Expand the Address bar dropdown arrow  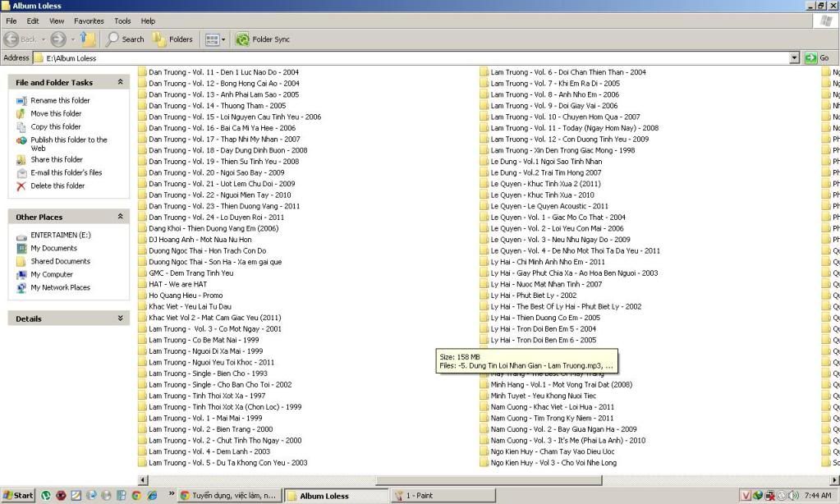point(794,58)
